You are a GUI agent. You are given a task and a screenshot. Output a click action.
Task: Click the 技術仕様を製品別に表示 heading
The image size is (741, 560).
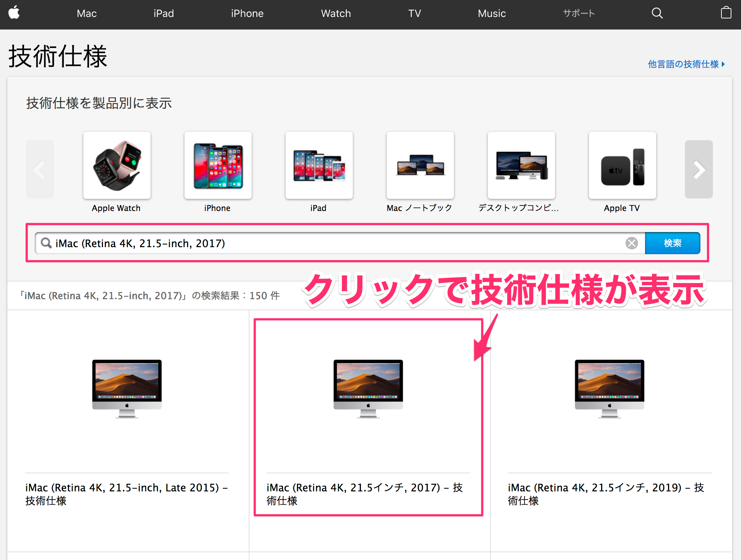pos(99,103)
